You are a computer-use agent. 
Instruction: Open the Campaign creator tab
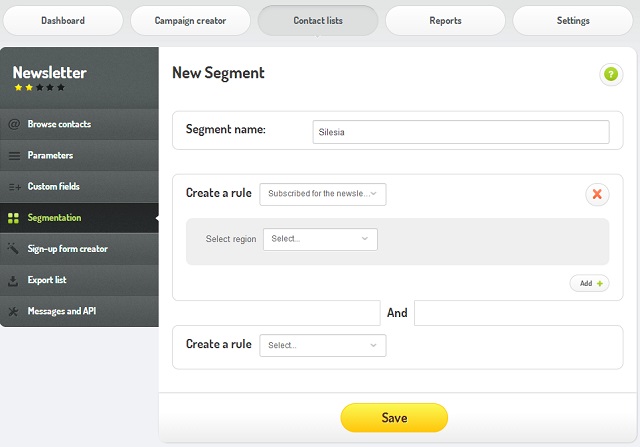190,20
